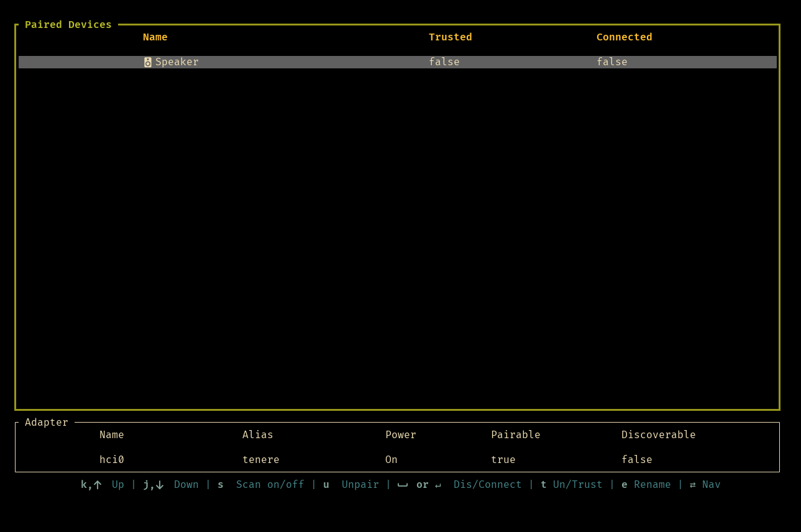801x532 pixels.
Task: Toggle Trusted value of Speaker device
Action: [x=444, y=62]
